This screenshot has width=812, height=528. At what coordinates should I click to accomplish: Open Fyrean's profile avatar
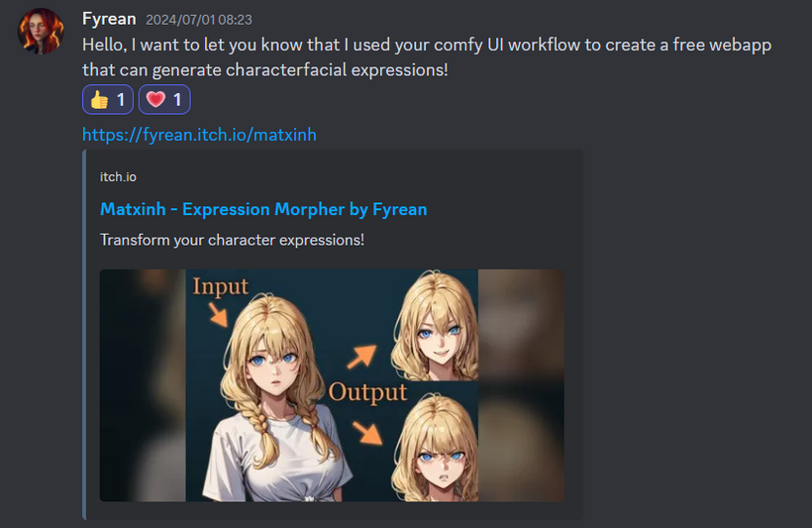pos(41,31)
